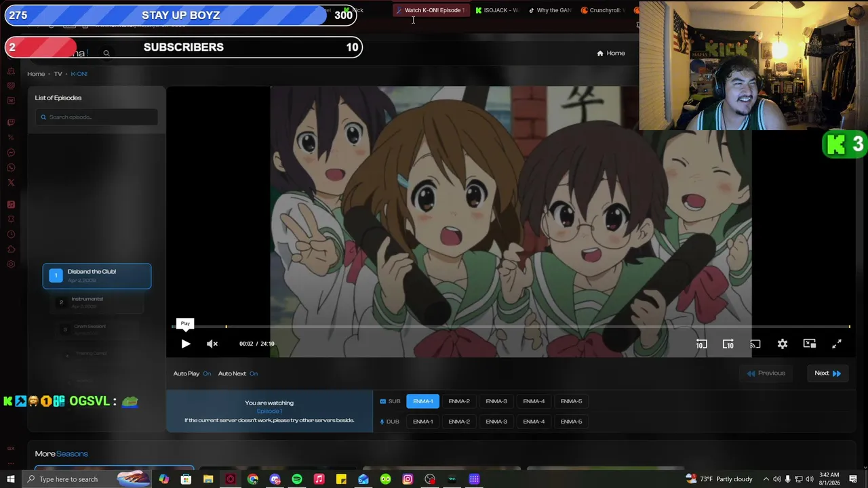Open Google Chrome from taskbar
This screenshot has height=488, width=868.
coord(252,479)
